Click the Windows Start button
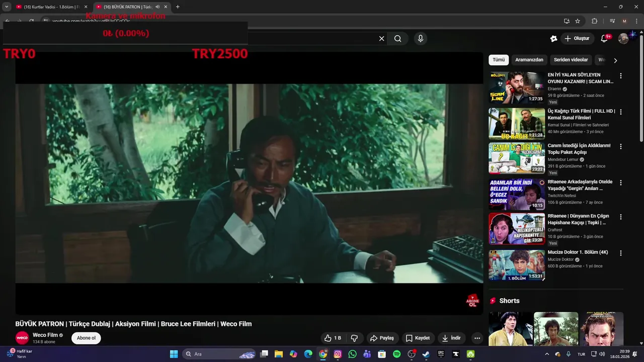The image size is (644, 362). [174, 354]
